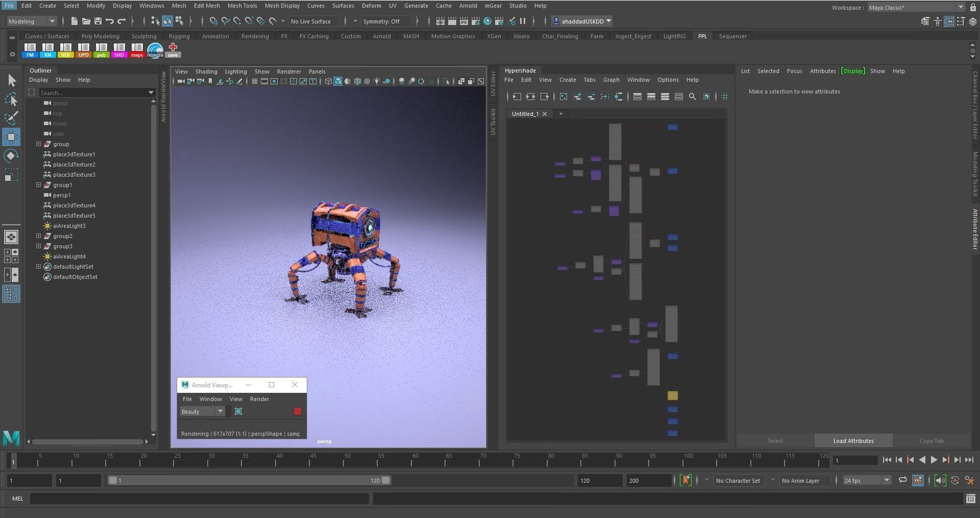This screenshot has height=518, width=980.
Task: Pick the Paint selection tool
Action: click(11, 118)
